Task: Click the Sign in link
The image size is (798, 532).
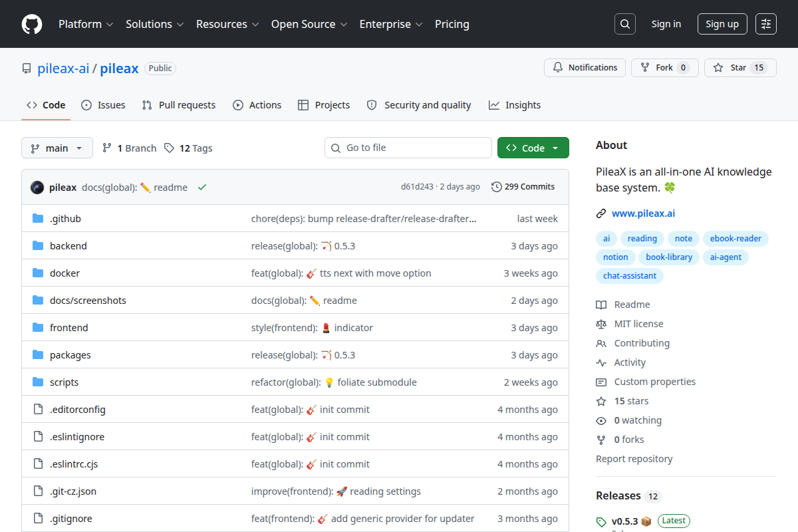Action: pos(666,24)
